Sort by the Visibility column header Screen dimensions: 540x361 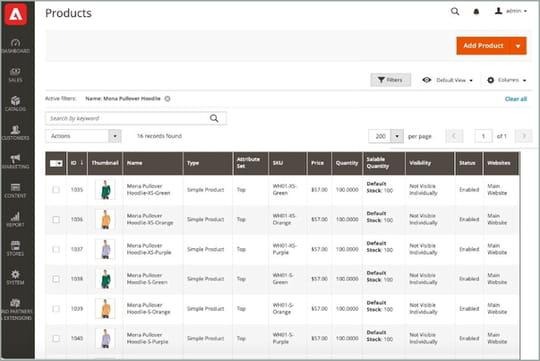pyautogui.click(x=429, y=163)
